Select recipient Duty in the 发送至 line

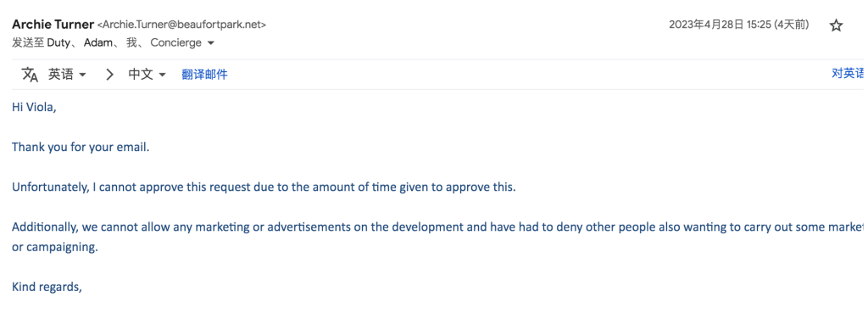[x=58, y=42]
